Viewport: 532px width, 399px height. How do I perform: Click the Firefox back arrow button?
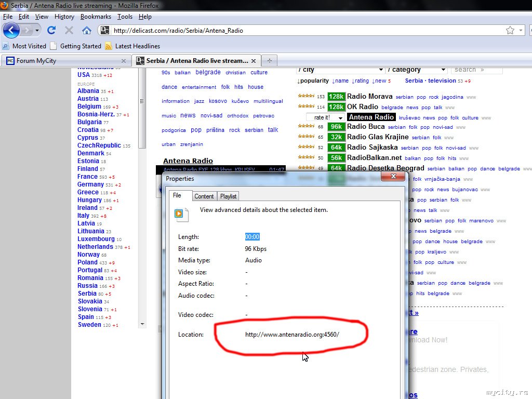(x=11, y=30)
